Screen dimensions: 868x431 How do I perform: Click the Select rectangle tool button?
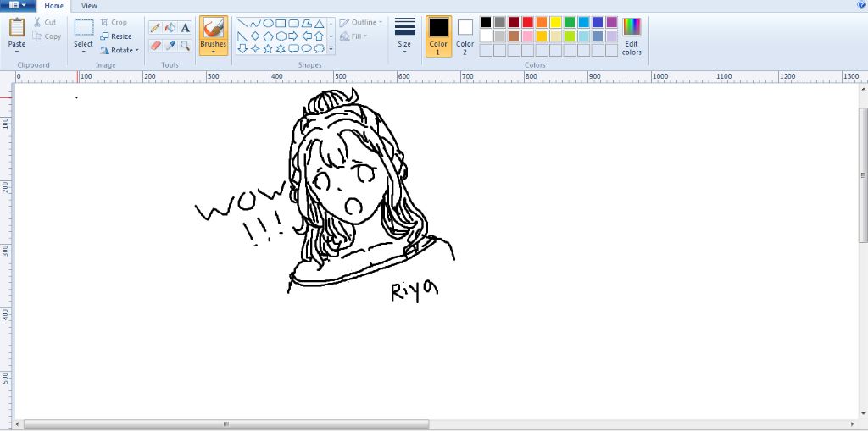click(x=84, y=29)
